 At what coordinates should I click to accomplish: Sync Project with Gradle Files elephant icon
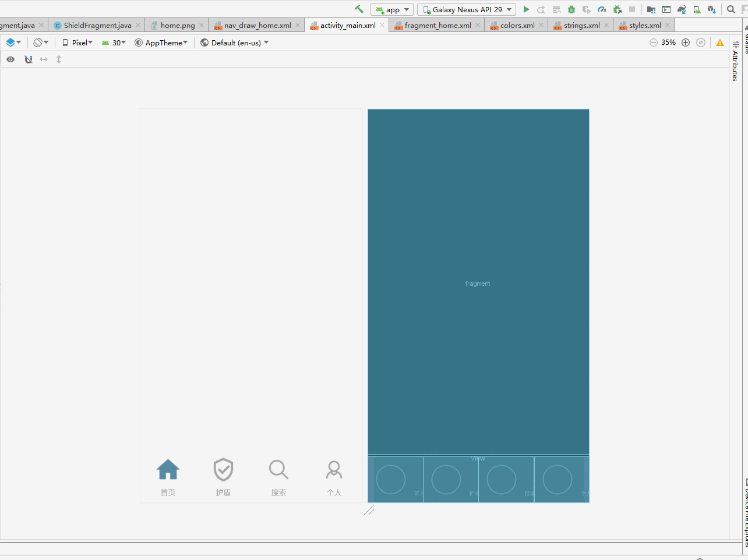pos(682,9)
